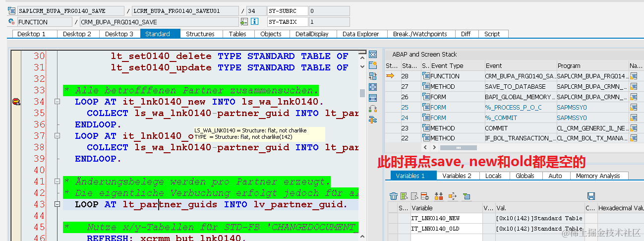644x241 pixels.
Task: Click the swap tools icon with curved arrows
Action: pos(373,109)
